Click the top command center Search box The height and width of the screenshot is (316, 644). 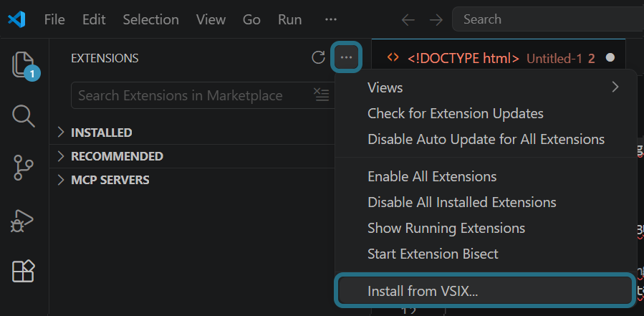click(x=548, y=19)
